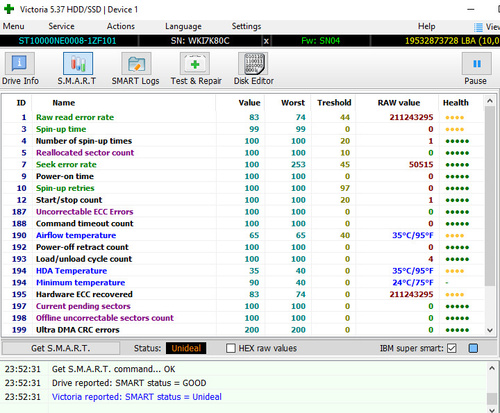Click log line 'Victoria reported: SMART status = Unideal'
Screen dimensions: 500x413
137,397
